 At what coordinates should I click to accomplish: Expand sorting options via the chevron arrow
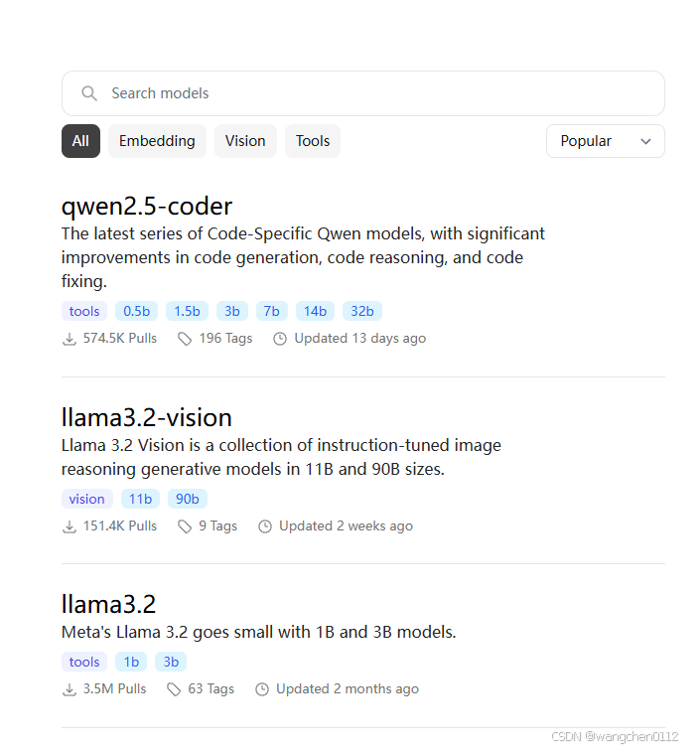pos(646,141)
